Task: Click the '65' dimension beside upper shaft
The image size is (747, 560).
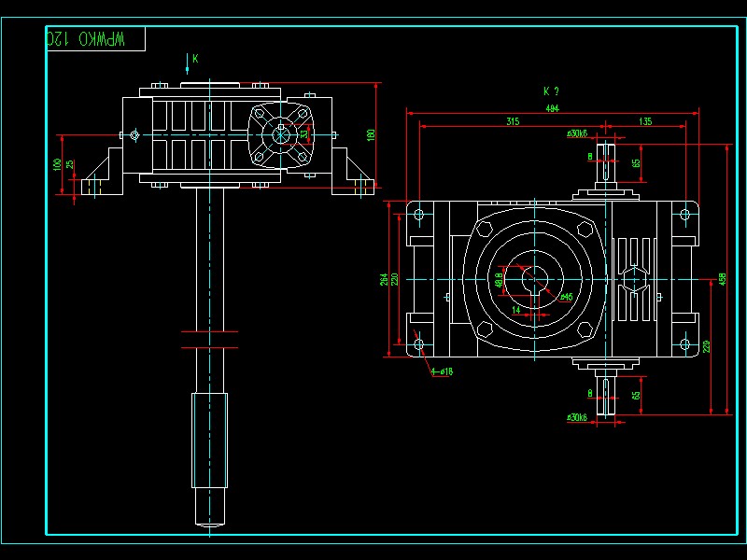Action: (x=636, y=163)
